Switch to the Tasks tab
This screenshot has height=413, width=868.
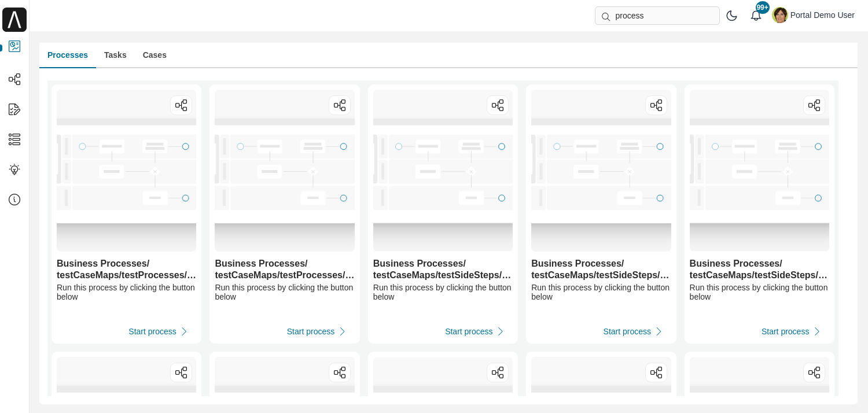point(115,55)
